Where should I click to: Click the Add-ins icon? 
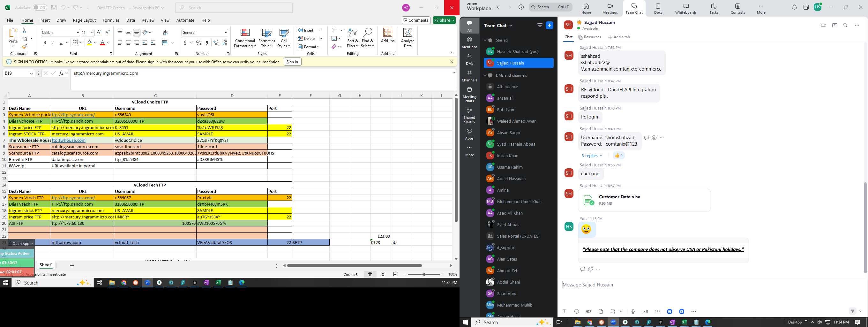pyautogui.click(x=387, y=35)
